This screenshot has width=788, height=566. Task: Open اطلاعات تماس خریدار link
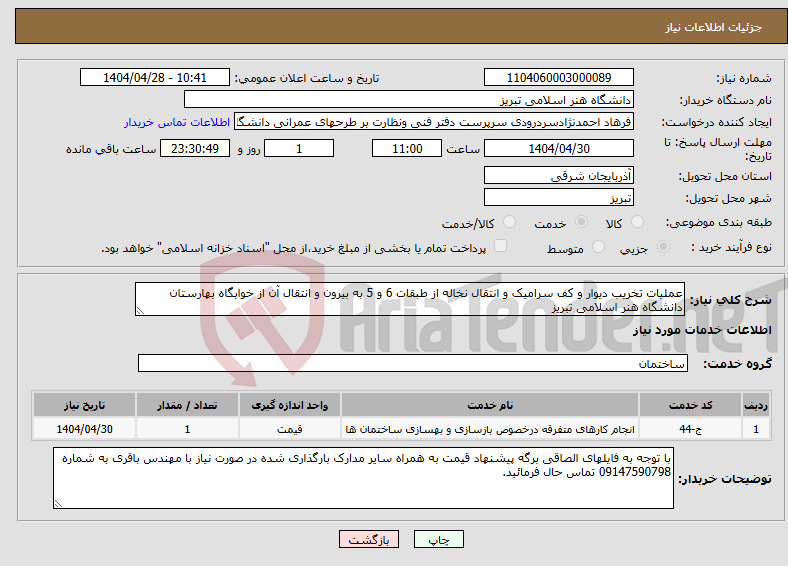pos(176,122)
